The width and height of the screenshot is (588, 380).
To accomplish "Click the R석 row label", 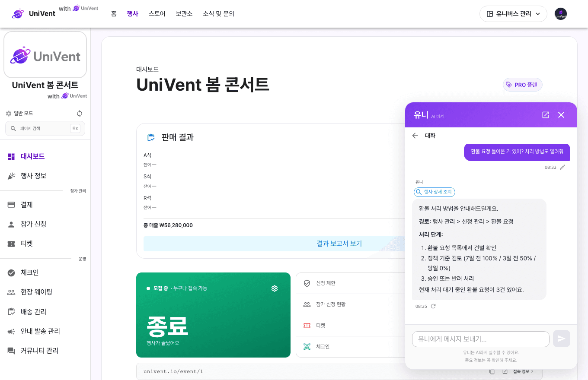I will 147,198.
